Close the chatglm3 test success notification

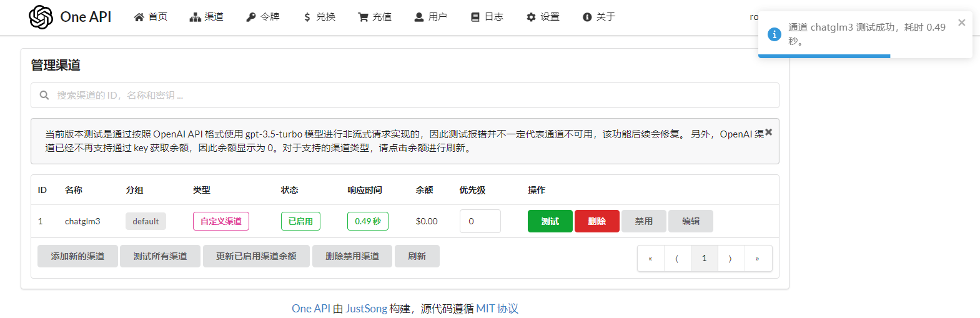coord(961,22)
